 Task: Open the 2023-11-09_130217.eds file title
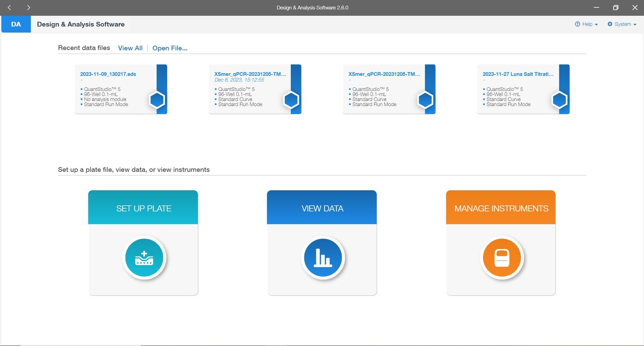[x=108, y=74]
